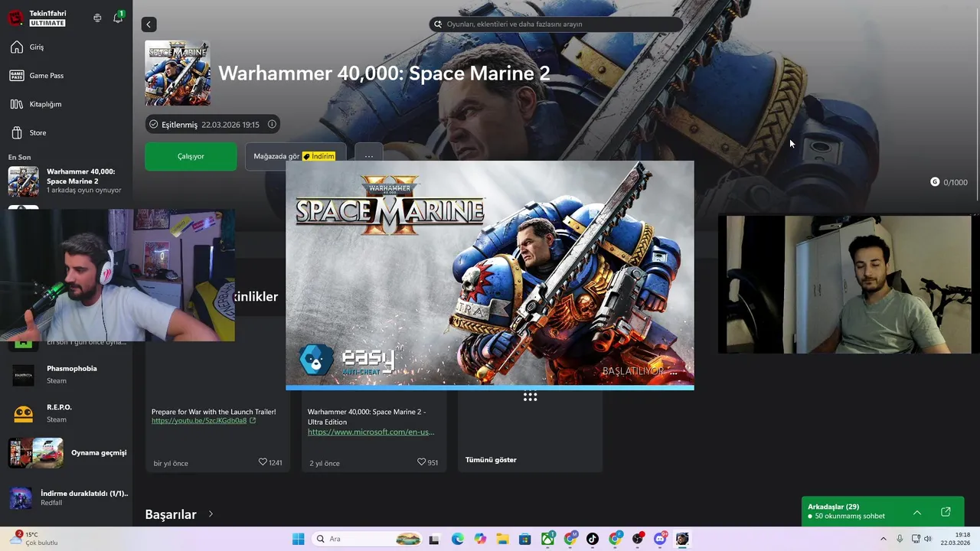Click the Gamerscore 0/1000 indicator
This screenshot has height=551, width=980.
[x=949, y=182]
